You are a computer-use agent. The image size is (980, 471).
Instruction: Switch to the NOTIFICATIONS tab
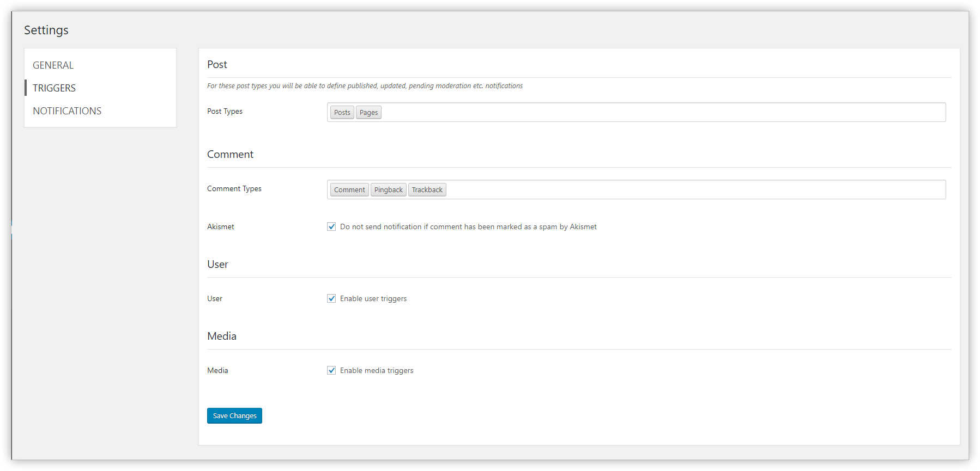[x=67, y=111]
